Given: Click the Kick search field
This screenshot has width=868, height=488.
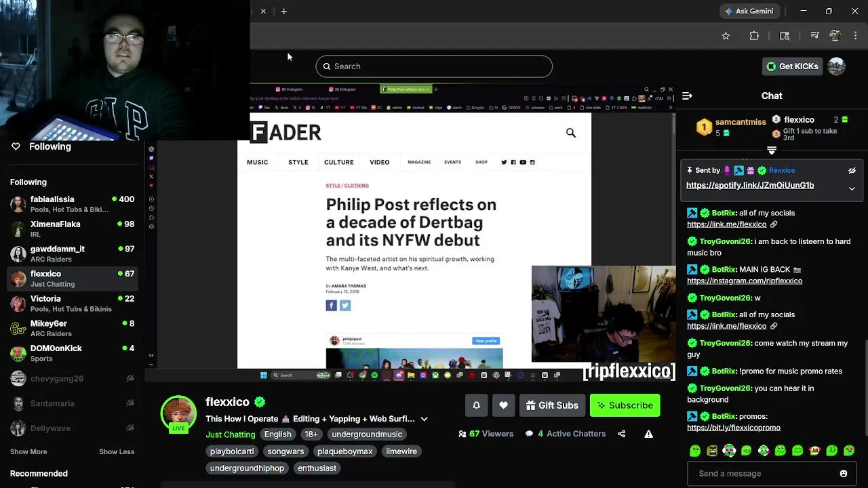Looking at the screenshot, I should click(434, 66).
